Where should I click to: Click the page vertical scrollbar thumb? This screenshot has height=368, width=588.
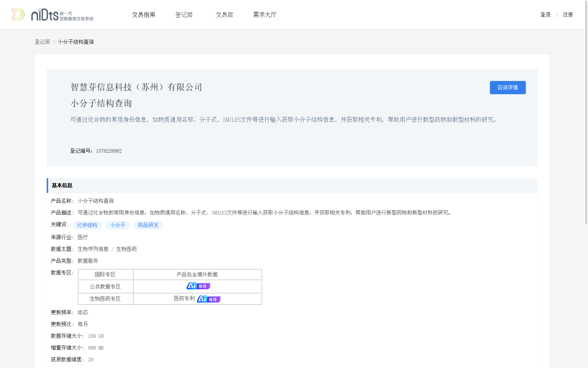(x=586, y=112)
